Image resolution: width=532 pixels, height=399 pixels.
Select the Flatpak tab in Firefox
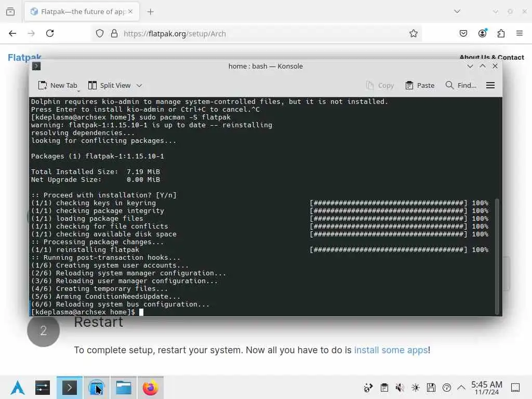click(x=82, y=11)
